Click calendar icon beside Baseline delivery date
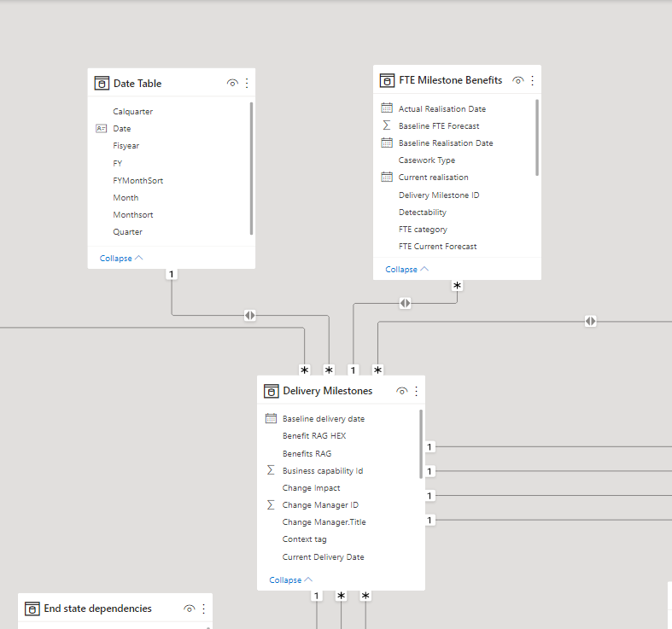The image size is (672, 629). pyautogui.click(x=271, y=418)
